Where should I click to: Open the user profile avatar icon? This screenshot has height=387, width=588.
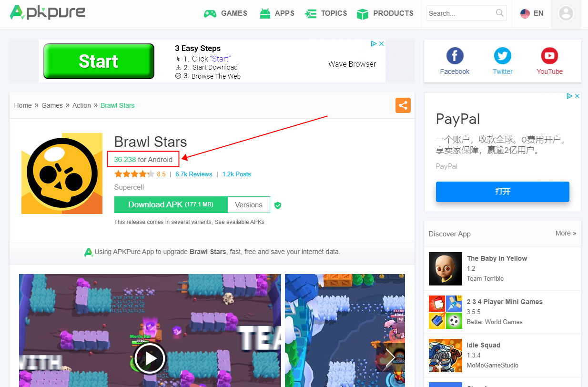coord(566,13)
